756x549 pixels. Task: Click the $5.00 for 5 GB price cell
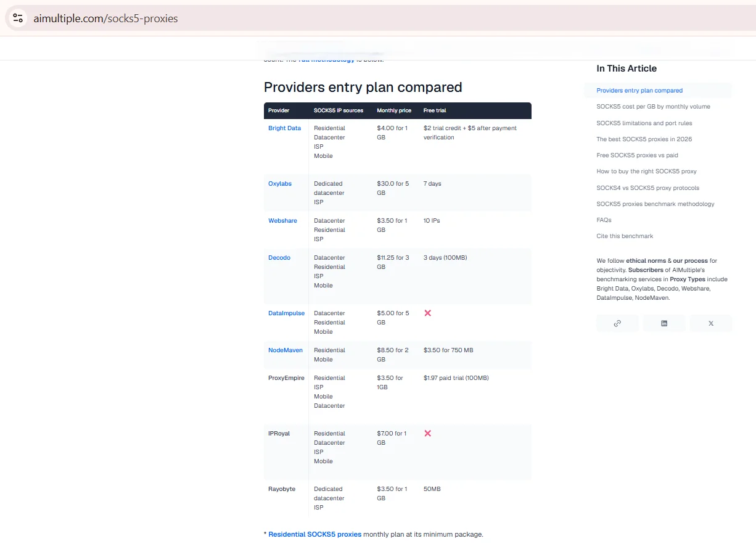pyautogui.click(x=393, y=318)
